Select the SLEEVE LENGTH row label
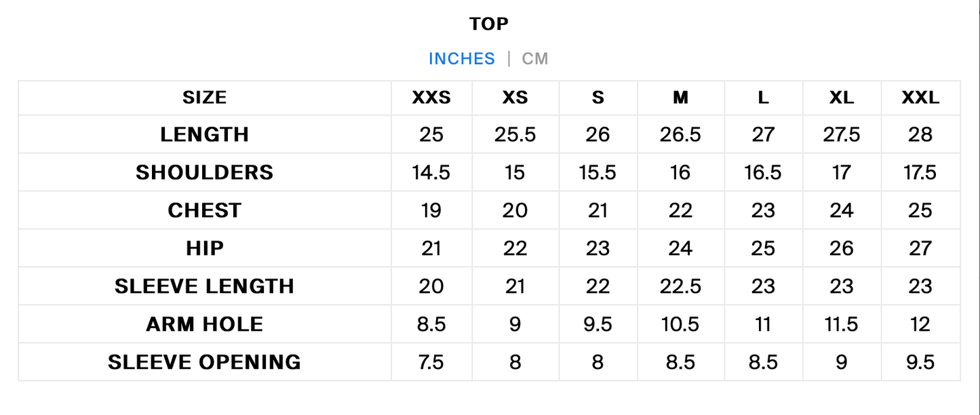This screenshot has width=980, height=415. pyautogui.click(x=205, y=287)
